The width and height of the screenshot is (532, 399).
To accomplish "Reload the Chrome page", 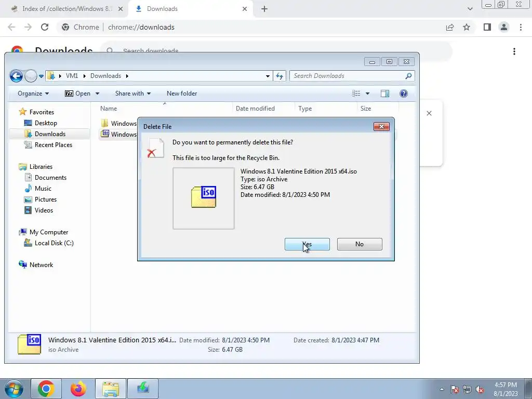I will pyautogui.click(x=45, y=27).
